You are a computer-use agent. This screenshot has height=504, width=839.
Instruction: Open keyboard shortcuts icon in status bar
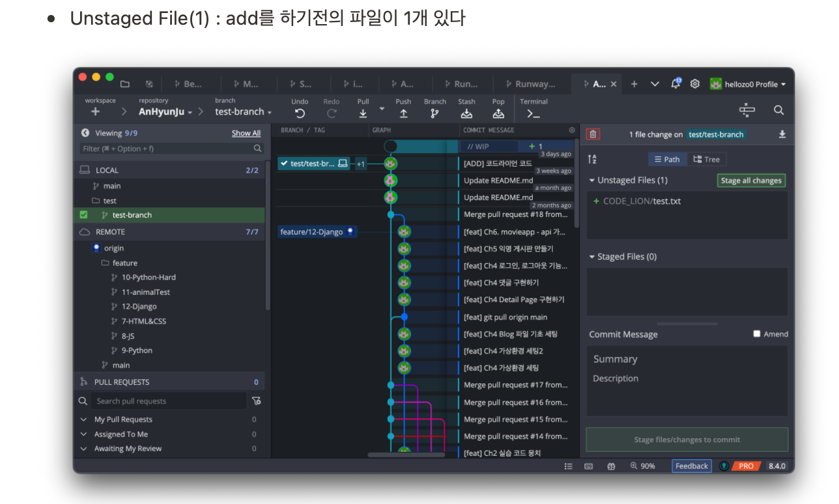pyautogui.click(x=589, y=466)
